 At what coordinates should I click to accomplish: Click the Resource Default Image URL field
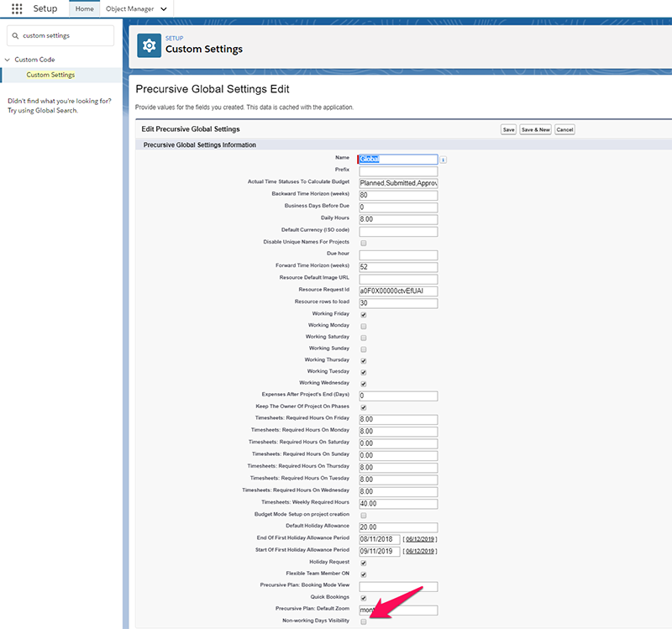coord(398,279)
